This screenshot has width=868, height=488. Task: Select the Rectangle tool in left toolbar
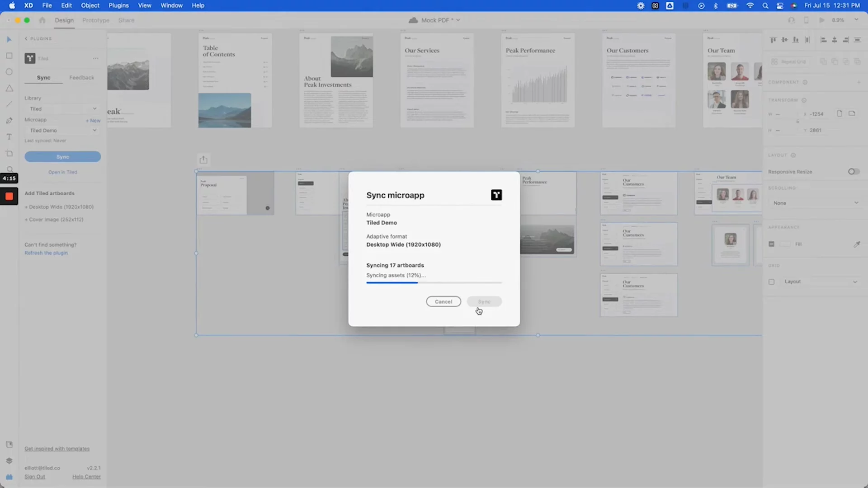tap(9, 56)
